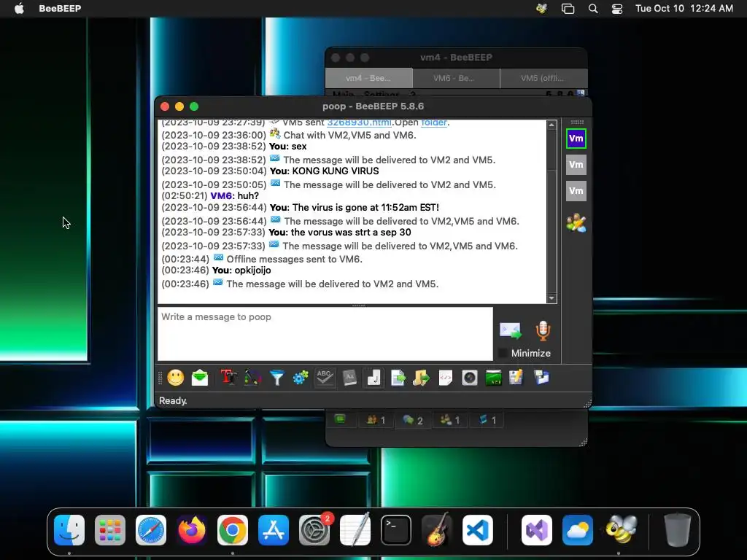Toggle the dictionary word completer button
Image resolution: width=747 pixels, height=560 pixels.
pyautogui.click(x=349, y=378)
